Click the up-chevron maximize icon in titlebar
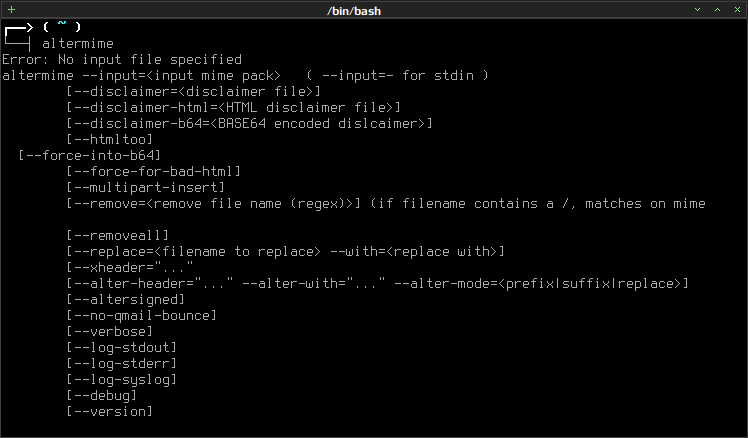This screenshot has height=438, width=748. click(x=717, y=10)
